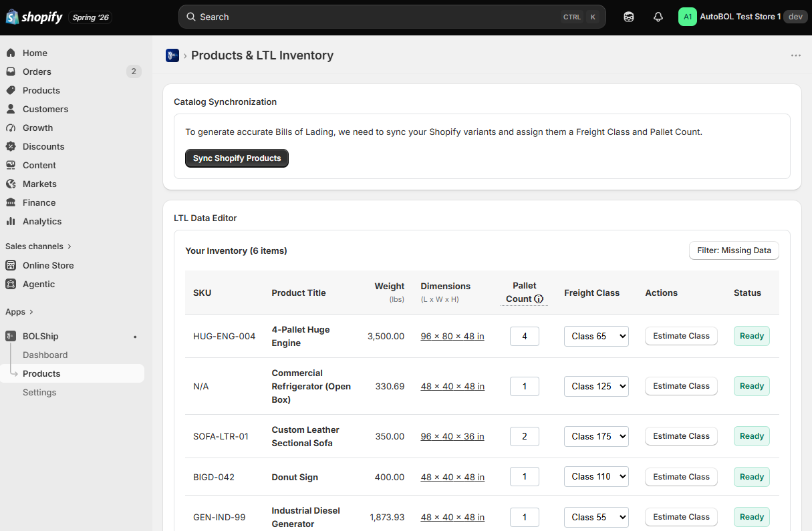Expand the Apps section
Viewport: 812px width, 531px height.
19,312
